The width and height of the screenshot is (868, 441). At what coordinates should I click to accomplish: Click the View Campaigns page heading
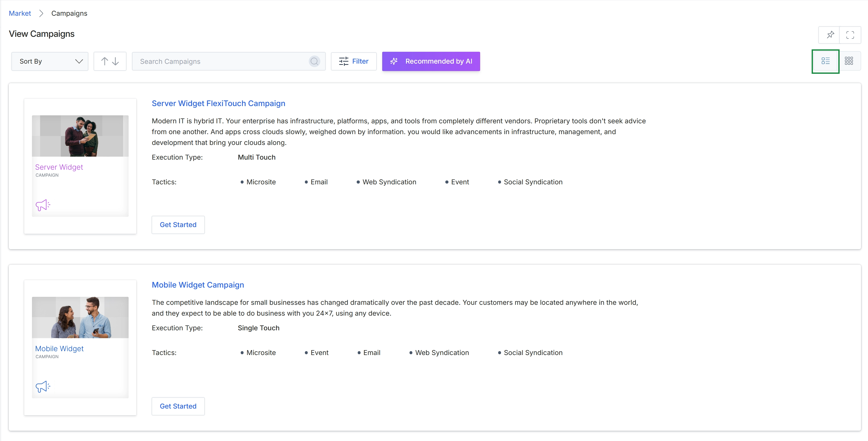pos(42,34)
